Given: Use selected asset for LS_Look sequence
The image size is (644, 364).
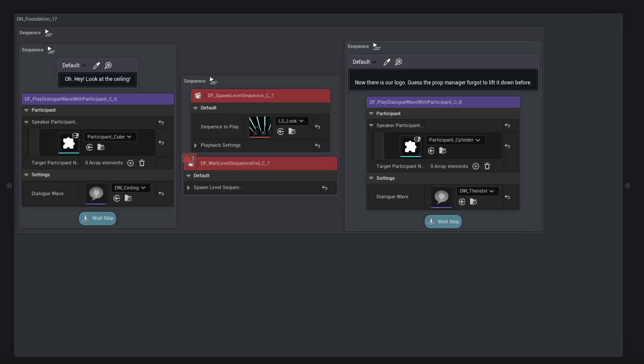Looking at the screenshot, I should pos(281,131).
